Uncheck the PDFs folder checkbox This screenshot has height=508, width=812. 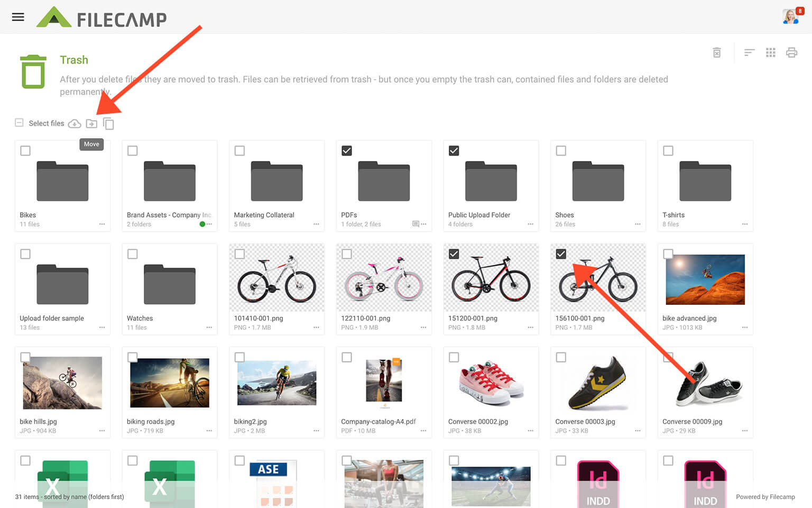(347, 151)
